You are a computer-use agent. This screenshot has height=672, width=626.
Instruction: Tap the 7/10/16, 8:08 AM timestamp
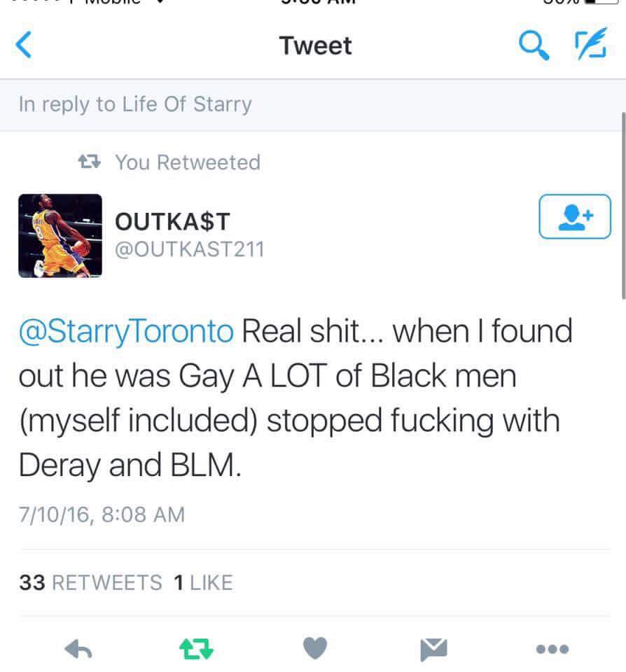102,514
